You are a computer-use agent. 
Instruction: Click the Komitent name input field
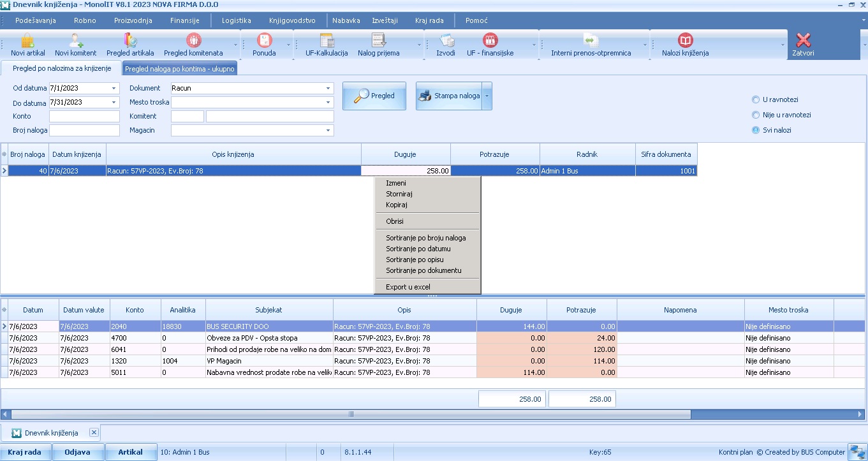(x=270, y=116)
